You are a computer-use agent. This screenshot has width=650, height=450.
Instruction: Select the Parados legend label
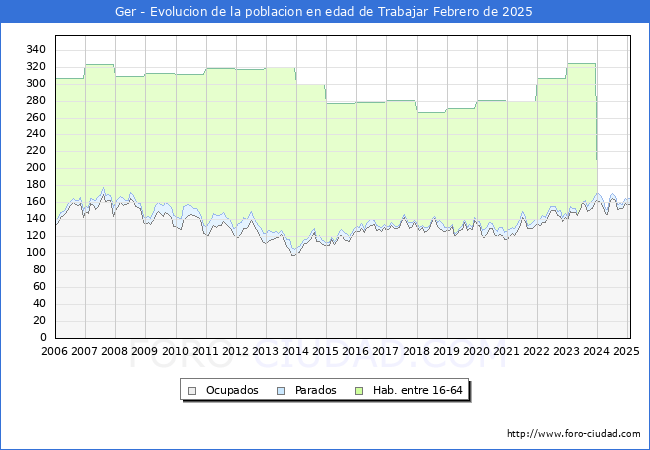(315, 390)
